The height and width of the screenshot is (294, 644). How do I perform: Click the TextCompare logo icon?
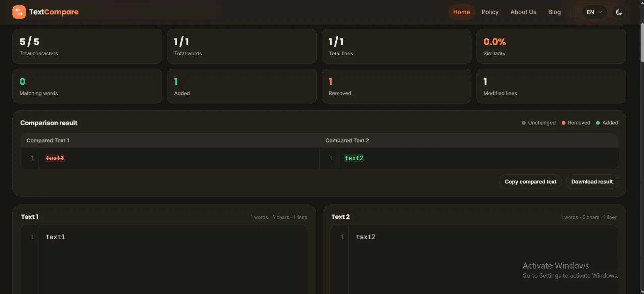coord(19,12)
